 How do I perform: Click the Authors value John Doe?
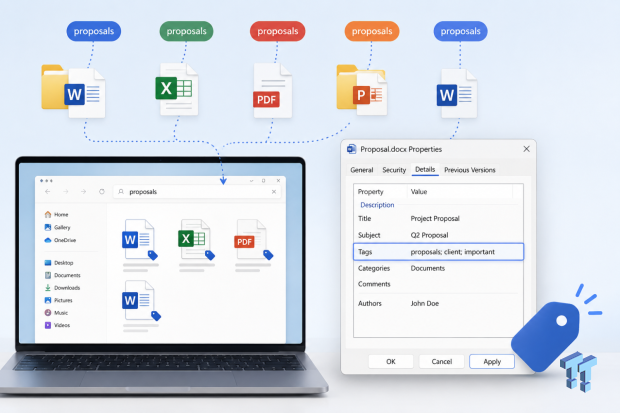click(x=425, y=303)
